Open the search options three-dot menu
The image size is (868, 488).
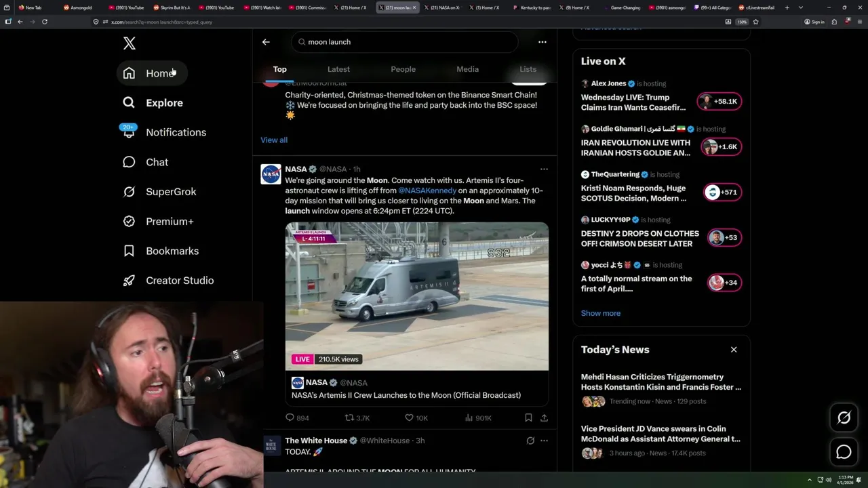click(x=542, y=42)
